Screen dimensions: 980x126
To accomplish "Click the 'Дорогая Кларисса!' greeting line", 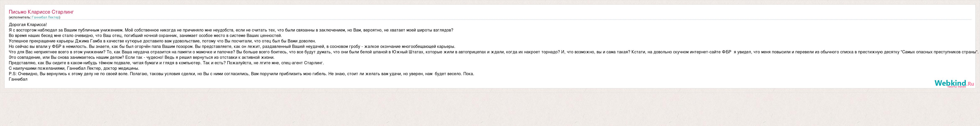I will pyautogui.click(x=28, y=24).
